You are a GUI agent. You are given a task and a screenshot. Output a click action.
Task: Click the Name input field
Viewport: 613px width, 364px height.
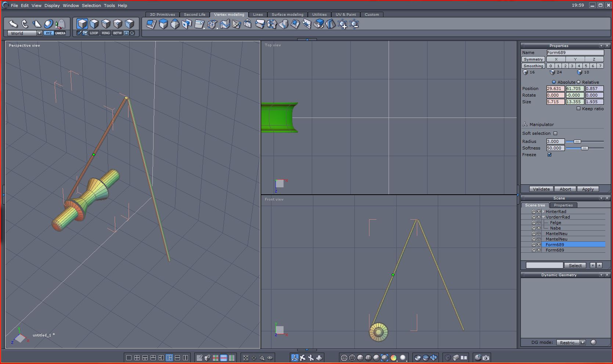[x=575, y=53]
